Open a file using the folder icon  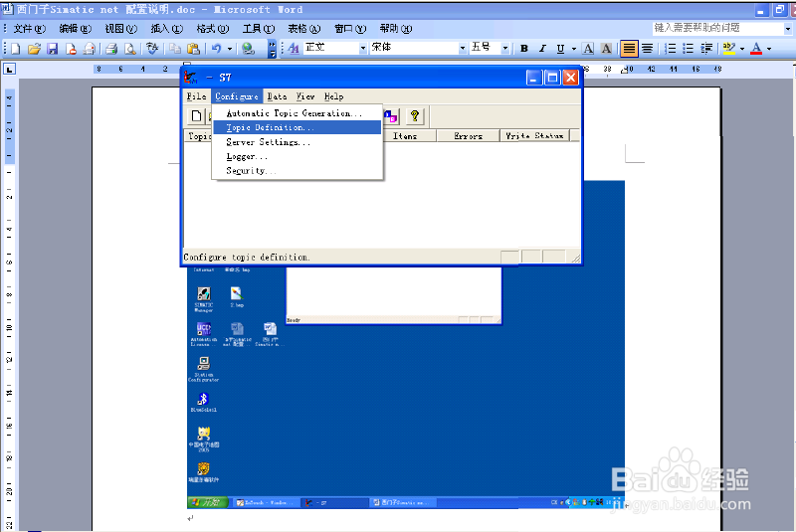[34, 49]
